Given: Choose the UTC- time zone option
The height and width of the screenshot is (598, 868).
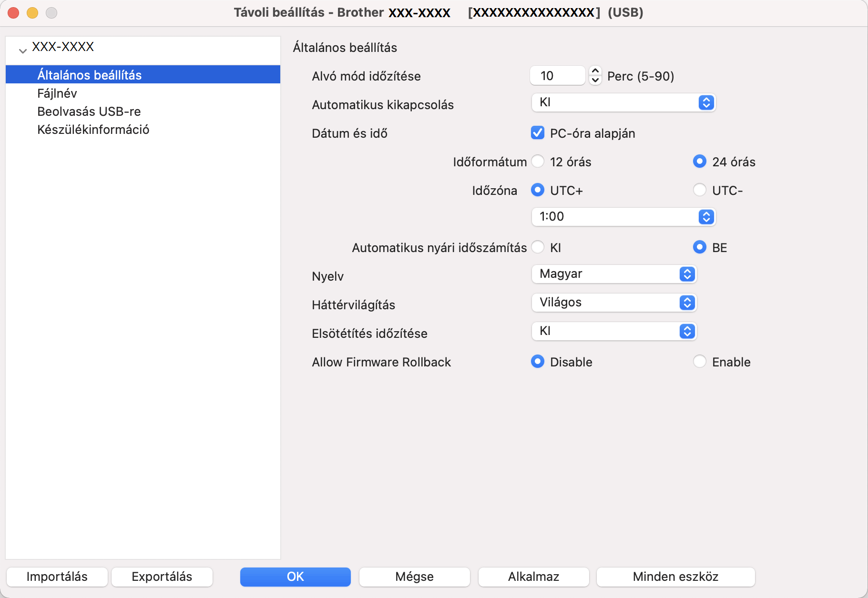Looking at the screenshot, I should (x=699, y=190).
